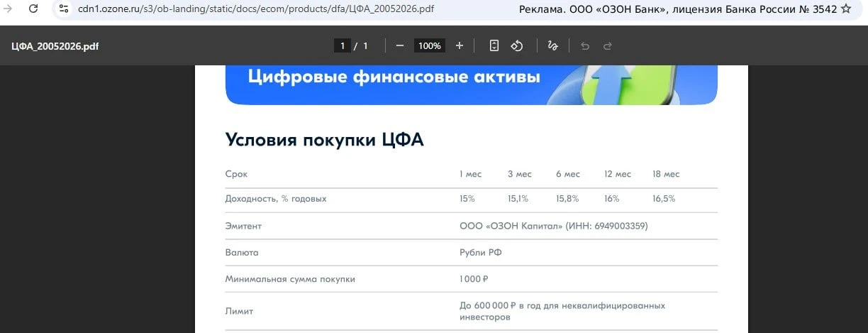This screenshot has height=333, width=868.
Task: Click the Цифровые финансовые активы banner
Action: pyautogui.click(x=472, y=84)
